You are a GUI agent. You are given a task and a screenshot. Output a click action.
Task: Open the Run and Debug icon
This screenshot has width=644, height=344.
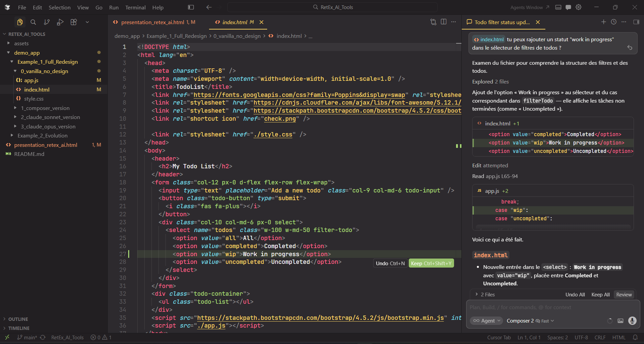(60, 22)
